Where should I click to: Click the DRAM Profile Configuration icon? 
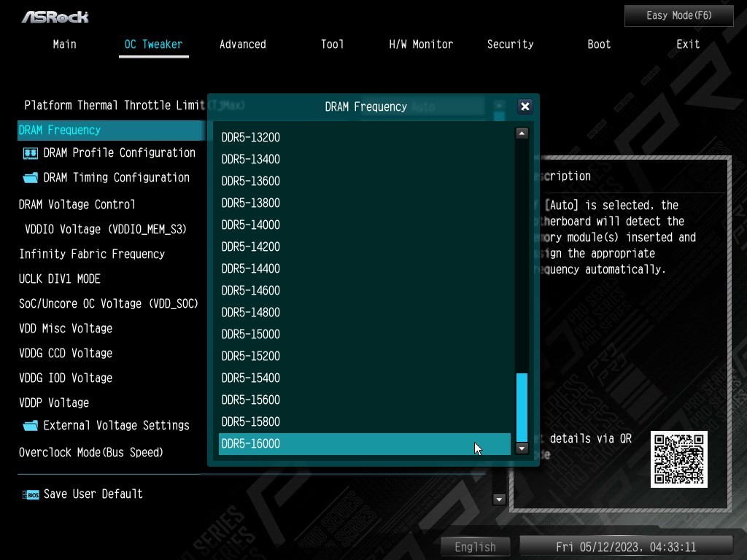[30, 153]
